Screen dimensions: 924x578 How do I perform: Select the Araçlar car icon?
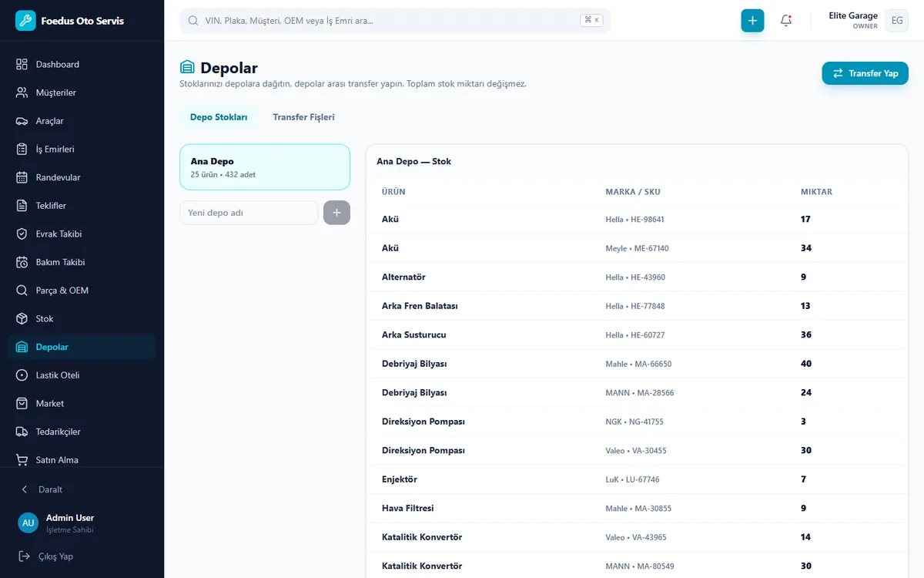[22, 121]
